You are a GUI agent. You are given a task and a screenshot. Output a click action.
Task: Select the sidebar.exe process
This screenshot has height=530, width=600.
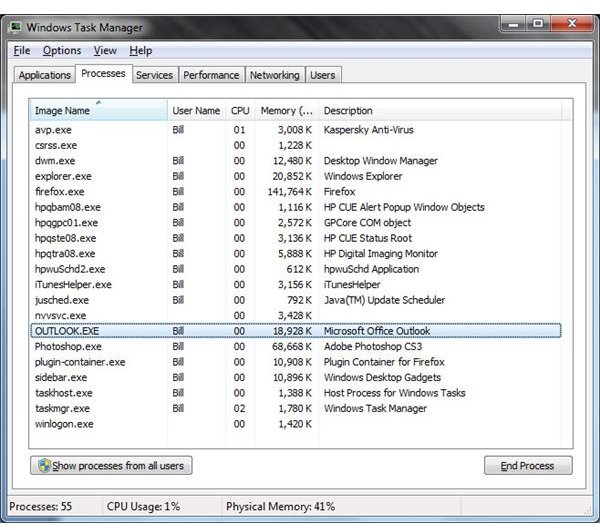(x=295, y=378)
